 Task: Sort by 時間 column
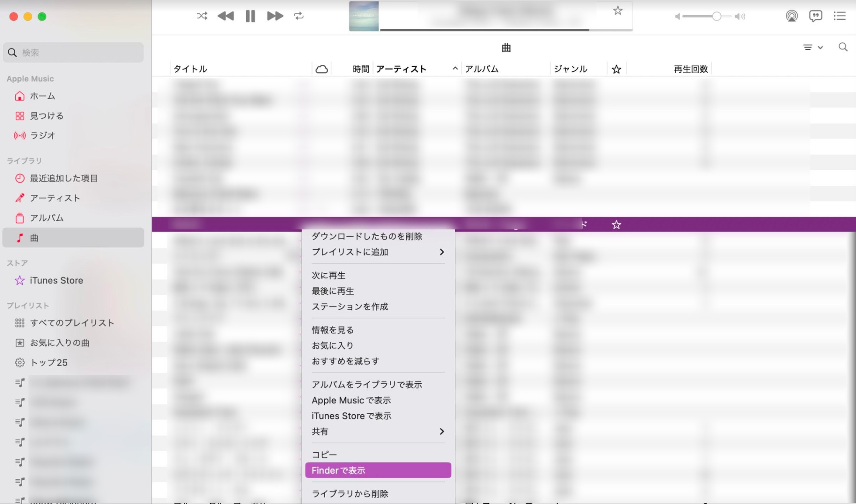point(361,69)
